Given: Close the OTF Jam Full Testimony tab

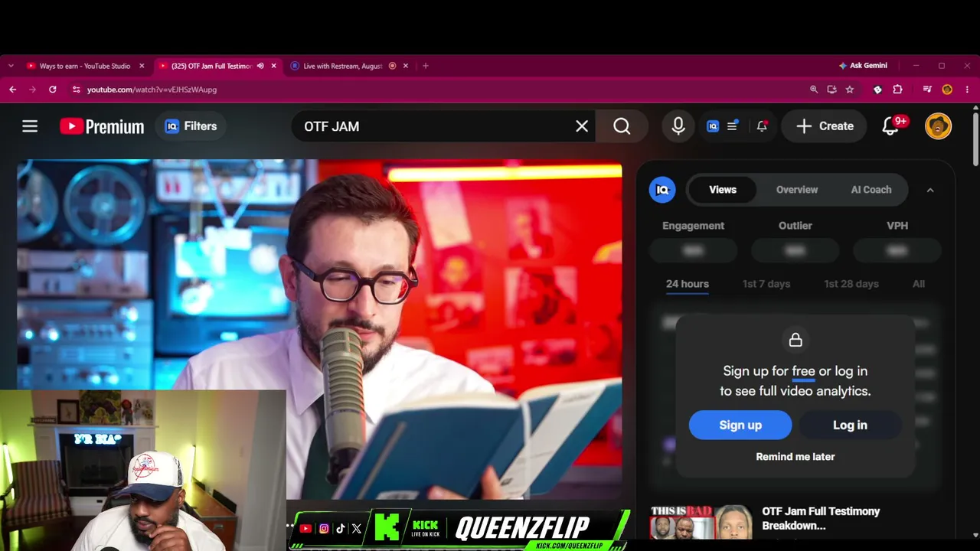Looking at the screenshot, I should [x=273, y=66].
